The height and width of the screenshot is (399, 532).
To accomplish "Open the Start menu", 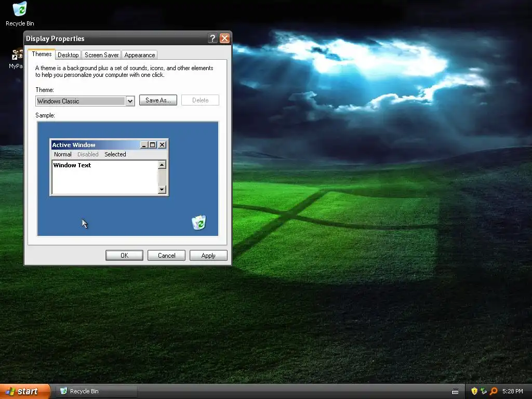I will [x=25, y=391].
